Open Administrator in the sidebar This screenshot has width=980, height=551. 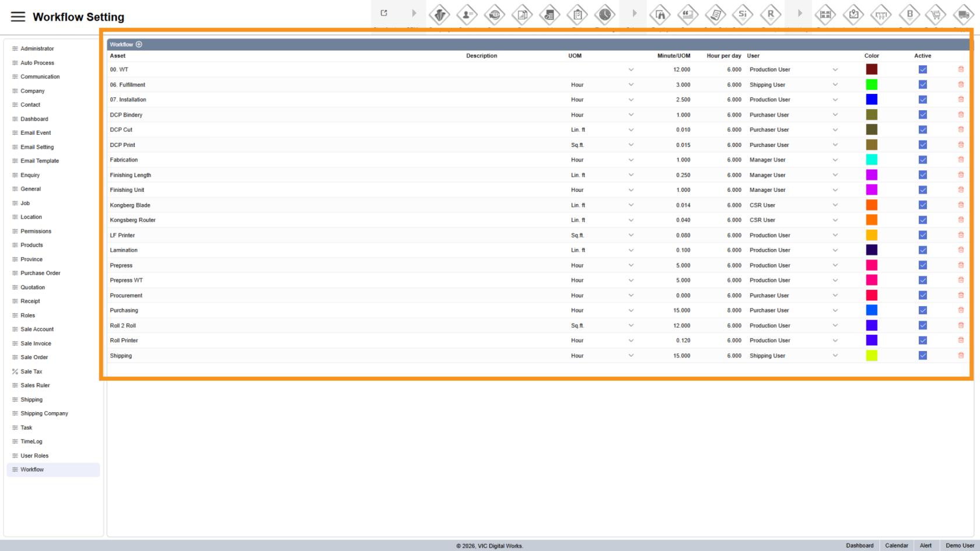tap(53, 48)
